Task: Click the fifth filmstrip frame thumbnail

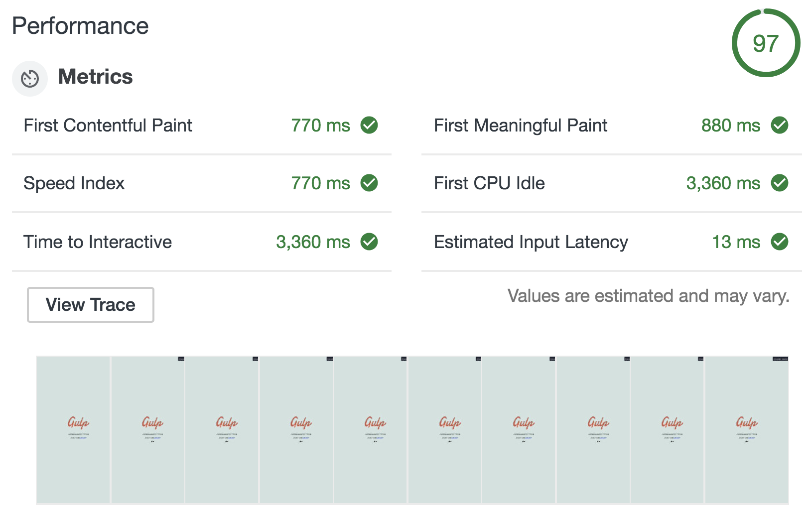Action: 371,429
